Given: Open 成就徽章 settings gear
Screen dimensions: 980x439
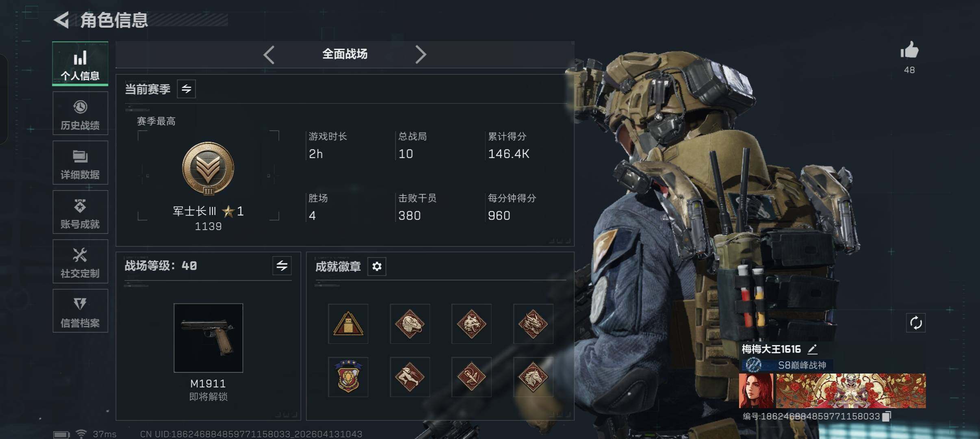Looking at the screenshot, I should [x=377, y=266].
